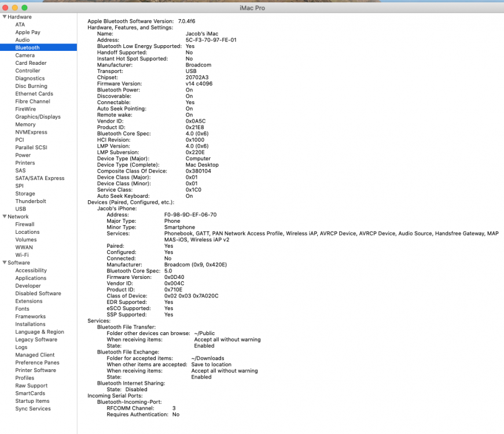Select Memory in the sidebar
The height and width of the screenshot is (434, 504).
tap(25, 124)
